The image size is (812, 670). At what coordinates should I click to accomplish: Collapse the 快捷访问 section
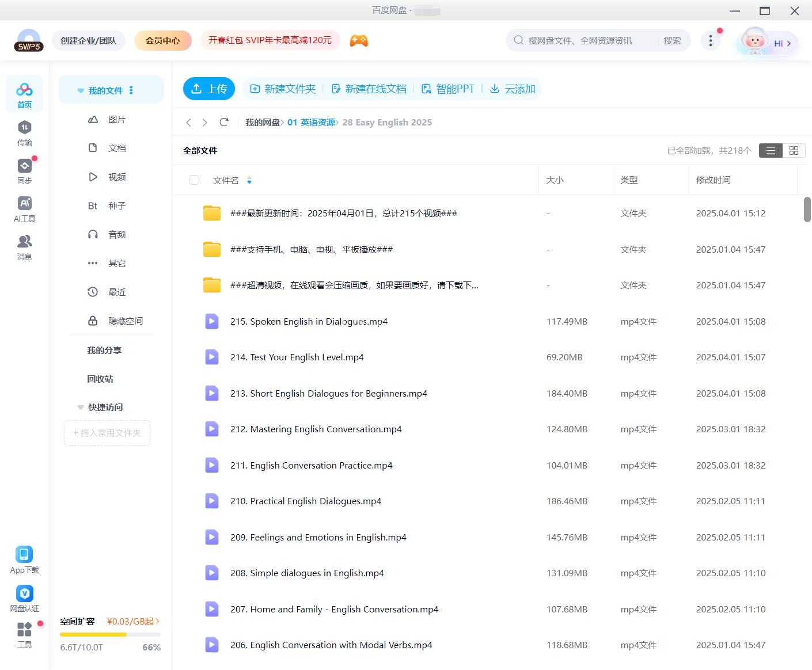click(x=81, y=407)
